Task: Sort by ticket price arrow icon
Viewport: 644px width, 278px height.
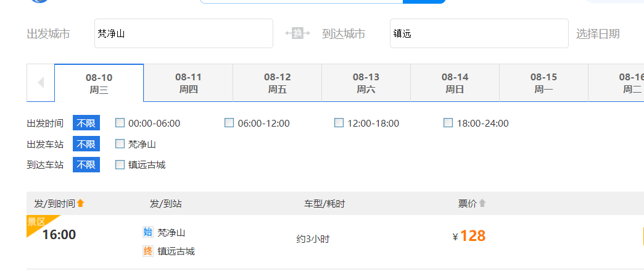Action: coord(482,203)
